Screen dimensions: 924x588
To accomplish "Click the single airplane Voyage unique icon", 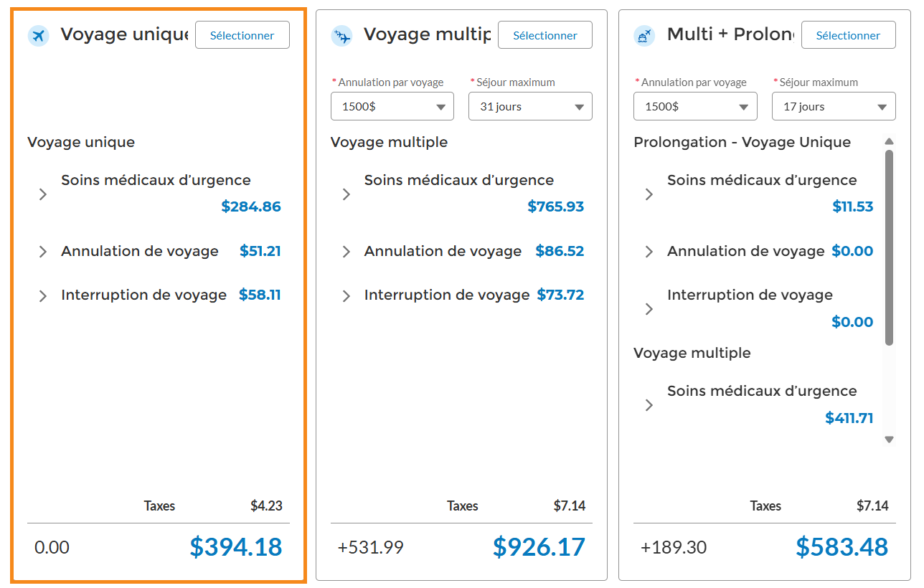I will click(38, 36).
